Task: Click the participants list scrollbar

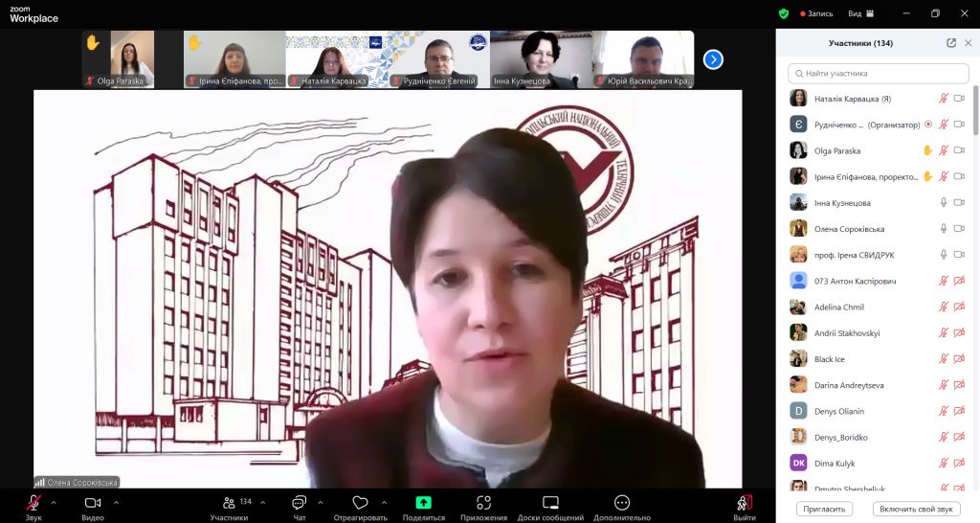Action: point(975,111)
